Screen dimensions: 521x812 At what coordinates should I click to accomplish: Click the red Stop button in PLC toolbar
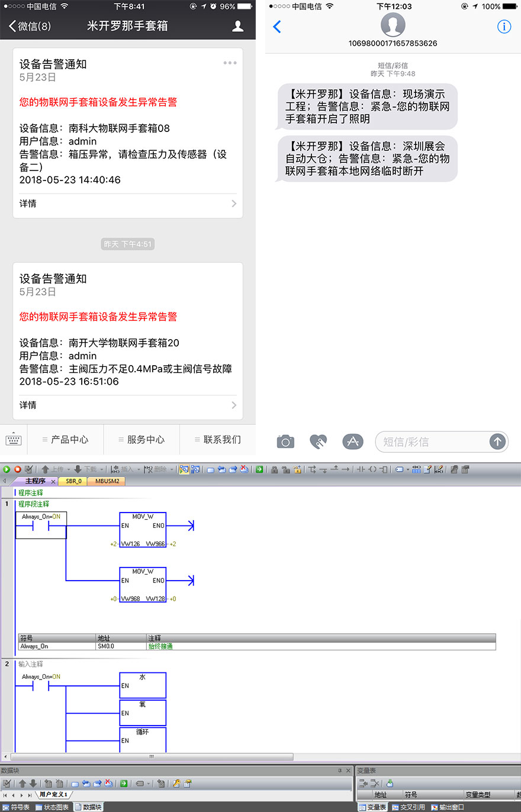[18, 469]
